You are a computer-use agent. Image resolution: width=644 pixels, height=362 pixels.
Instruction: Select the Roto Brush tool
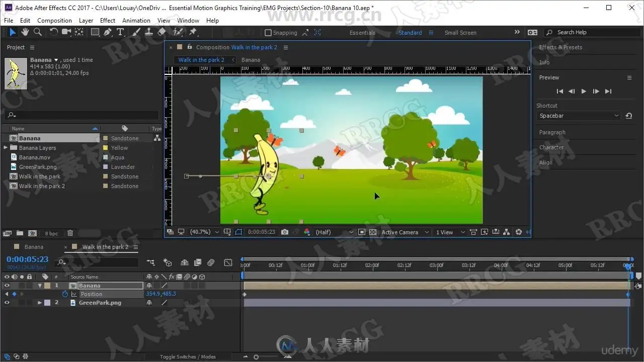tap(178, 32)
